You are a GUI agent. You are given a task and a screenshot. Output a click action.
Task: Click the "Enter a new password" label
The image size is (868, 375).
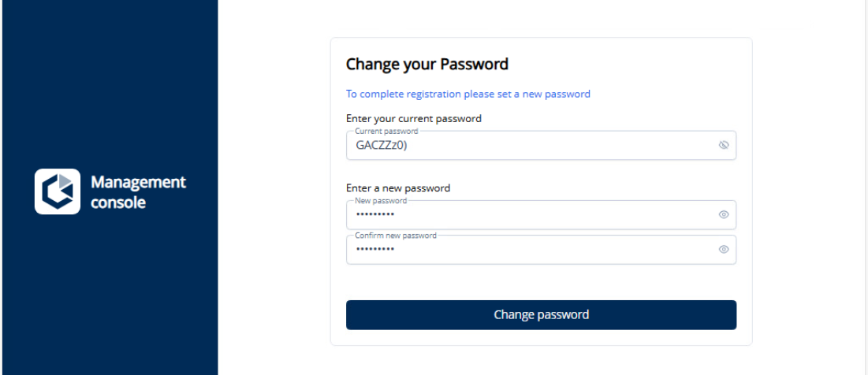click(398, 188)
